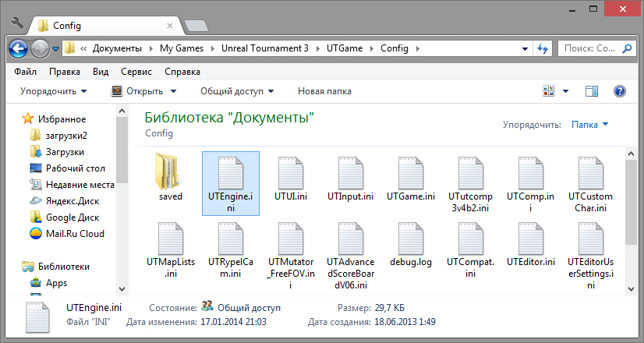
Task: Open recent locations dropdown arrow
Action: click(x=56, y=49)
